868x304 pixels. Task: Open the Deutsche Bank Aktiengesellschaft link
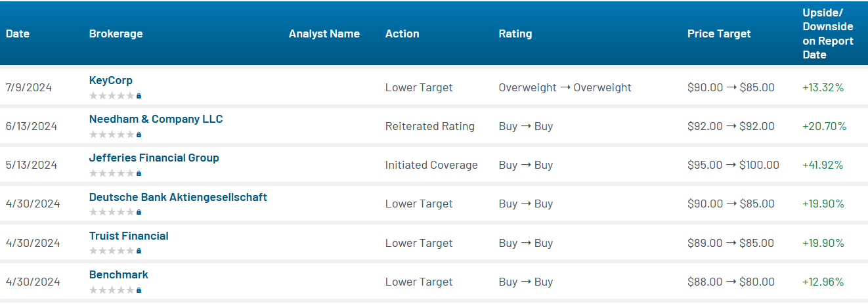pos(178,197)
